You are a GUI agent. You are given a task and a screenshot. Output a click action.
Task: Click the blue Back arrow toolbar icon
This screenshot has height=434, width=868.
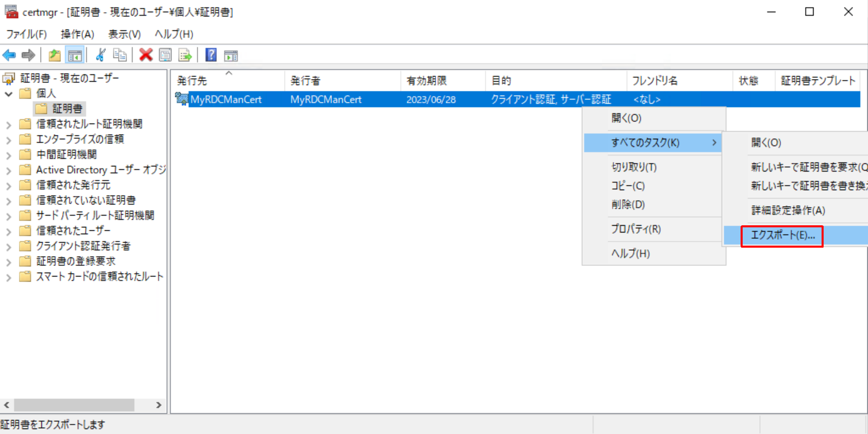9,55
